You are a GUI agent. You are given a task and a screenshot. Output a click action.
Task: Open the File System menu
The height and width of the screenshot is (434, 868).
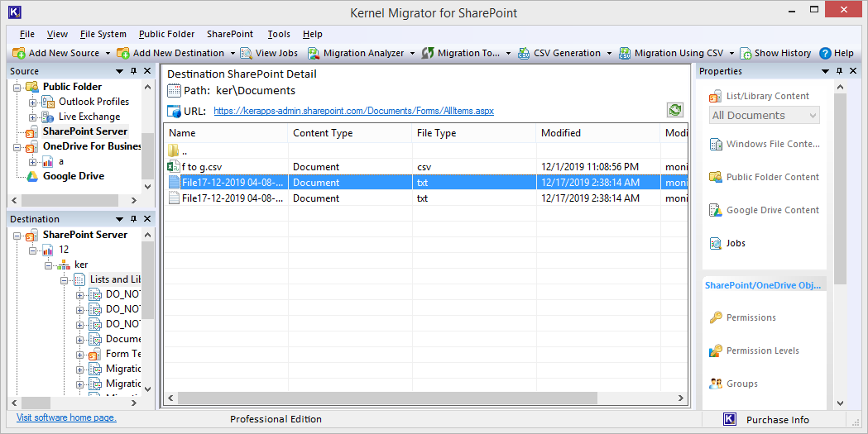coord(103,34)
